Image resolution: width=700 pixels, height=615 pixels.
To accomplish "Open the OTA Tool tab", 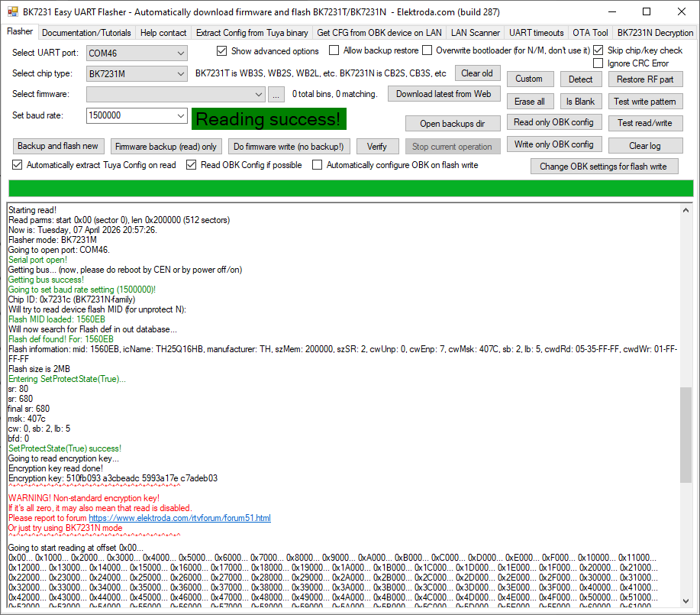I will (590, 33).
